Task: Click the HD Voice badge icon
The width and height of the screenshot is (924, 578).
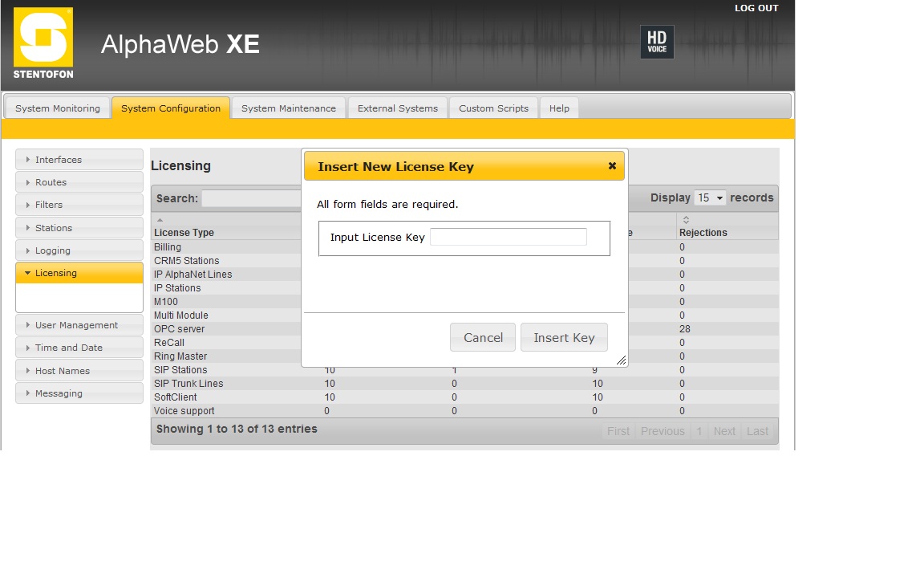Action: (x=657, y=42)
